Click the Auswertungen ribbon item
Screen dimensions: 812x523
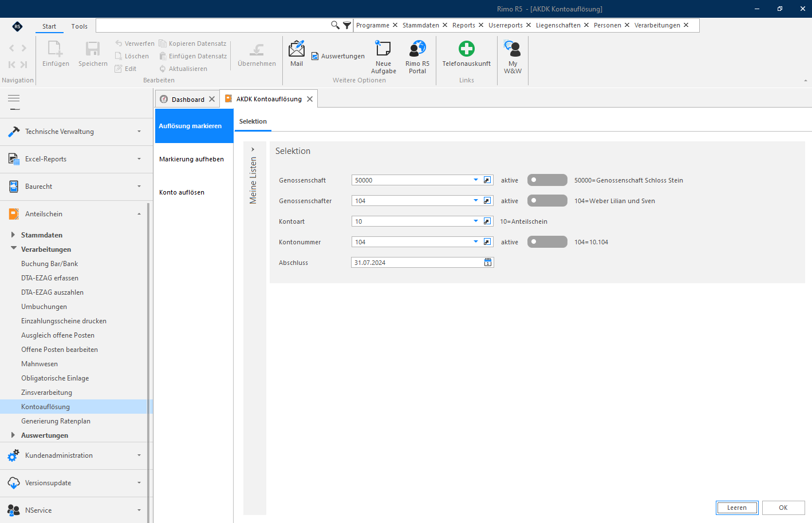[338, 56]
